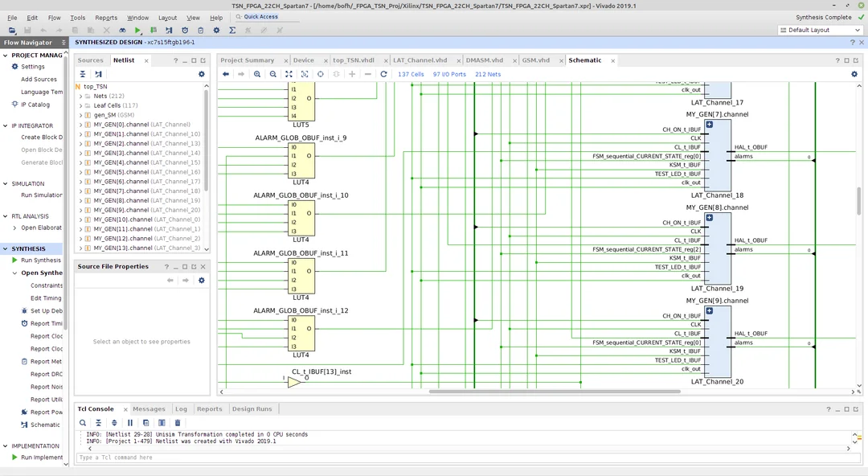This screenshot has width=868, height=476.
Task: Expand the Nets (212) tree node
Action: tap(81, 96)
